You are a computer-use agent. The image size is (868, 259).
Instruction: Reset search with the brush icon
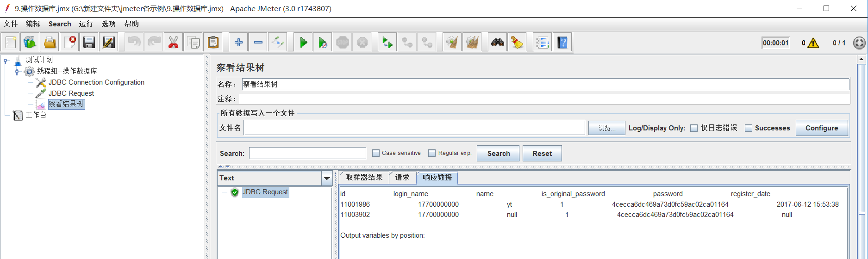517,43
